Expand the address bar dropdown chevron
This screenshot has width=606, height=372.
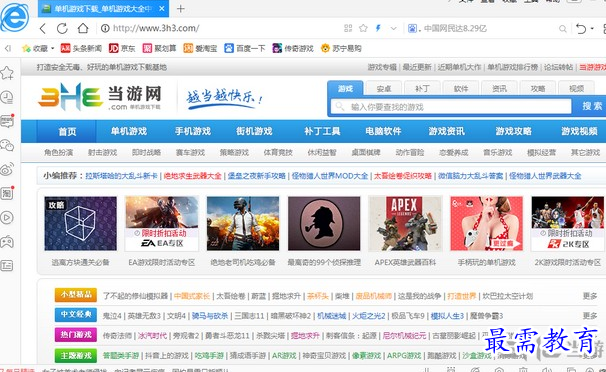(393, 28)
